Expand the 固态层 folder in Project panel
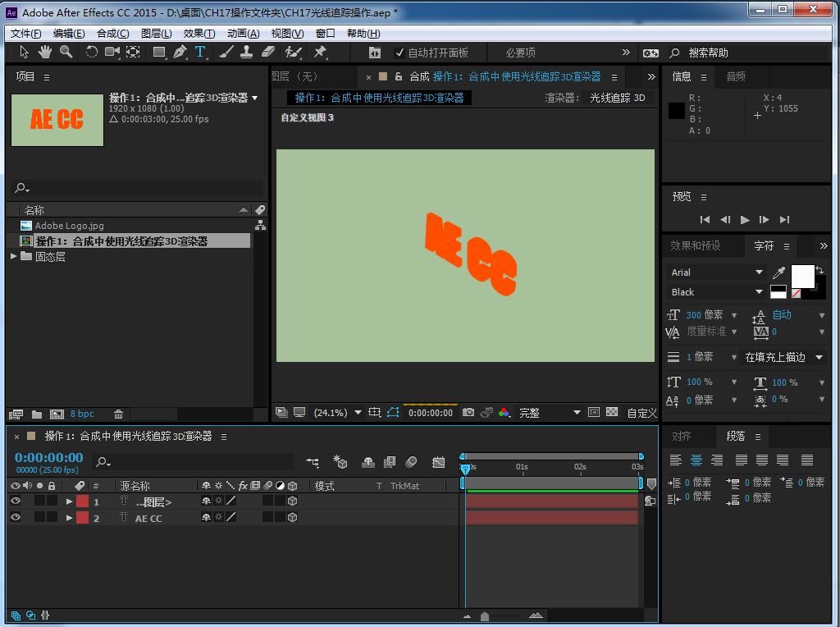 coord(14,257)
